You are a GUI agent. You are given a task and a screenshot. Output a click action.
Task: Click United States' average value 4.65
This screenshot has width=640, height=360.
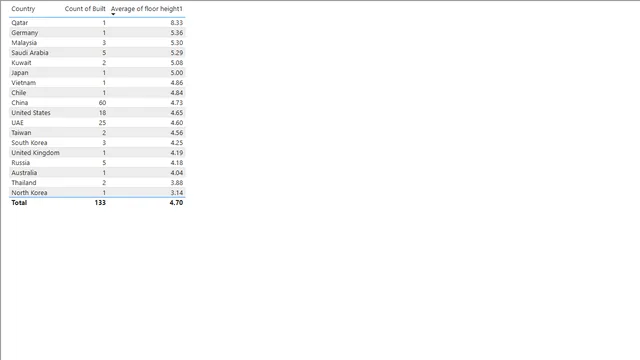(177, 113)
